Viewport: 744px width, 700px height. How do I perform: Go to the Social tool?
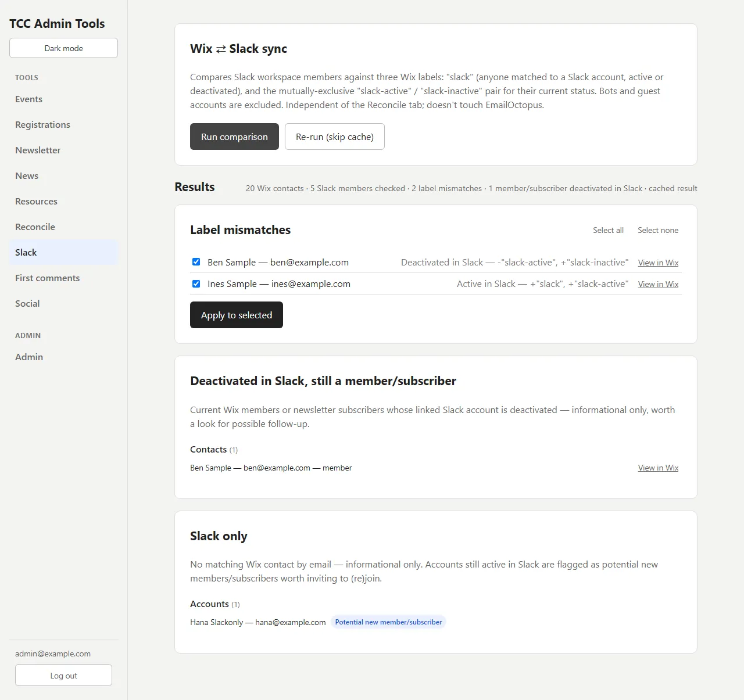coord(63,304)
